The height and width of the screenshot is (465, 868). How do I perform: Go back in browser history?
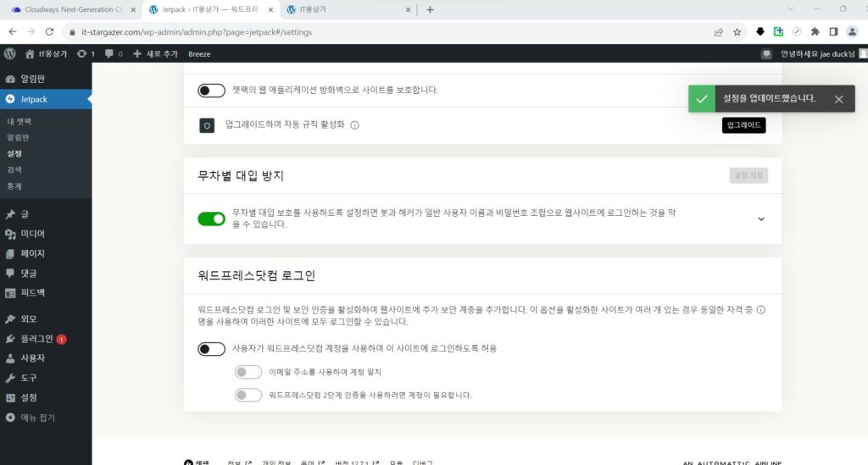click(x=12, y=32)
